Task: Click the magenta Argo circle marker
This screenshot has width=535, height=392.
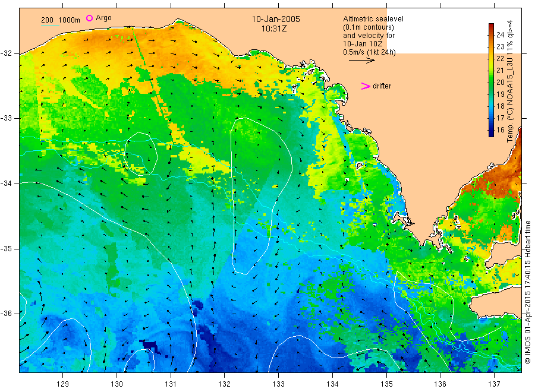Action: (89, 18)
